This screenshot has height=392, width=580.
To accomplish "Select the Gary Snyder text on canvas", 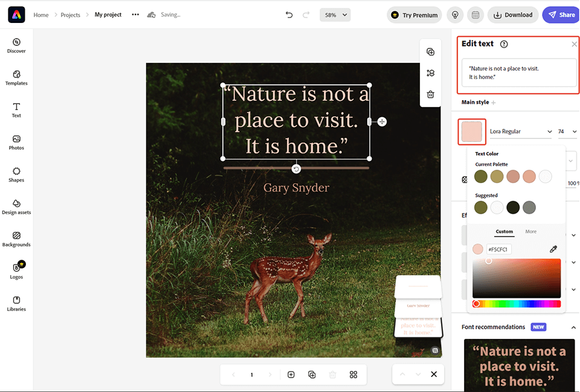I will 296,188.
